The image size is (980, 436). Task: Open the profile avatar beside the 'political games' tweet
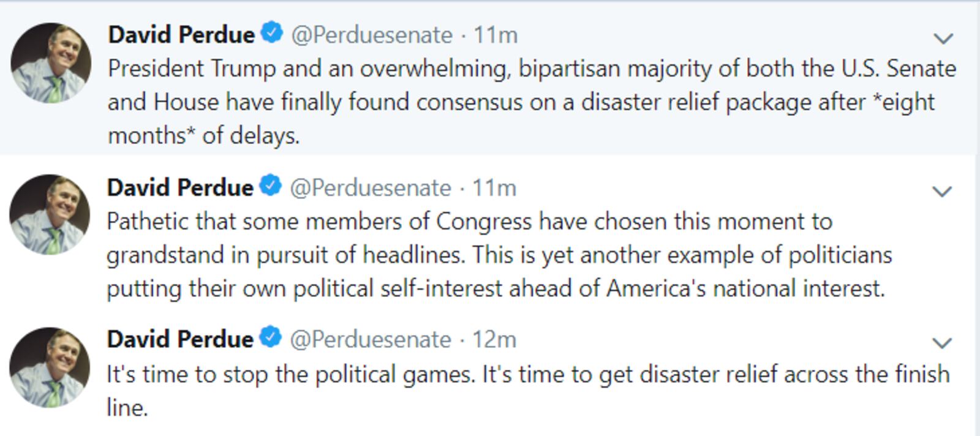pos(50,367)
